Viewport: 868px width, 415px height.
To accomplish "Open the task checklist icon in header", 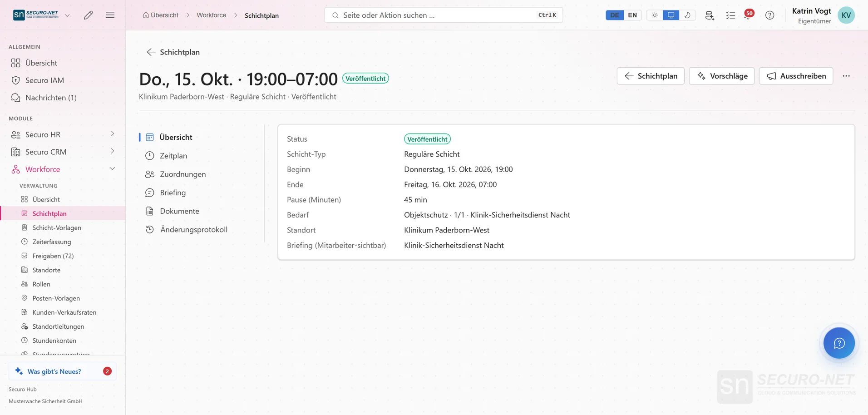I will [x=730, y=15].
